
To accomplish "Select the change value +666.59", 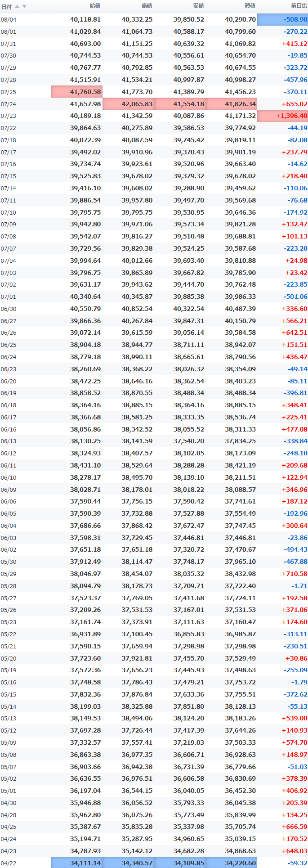I will click(295, 827).
